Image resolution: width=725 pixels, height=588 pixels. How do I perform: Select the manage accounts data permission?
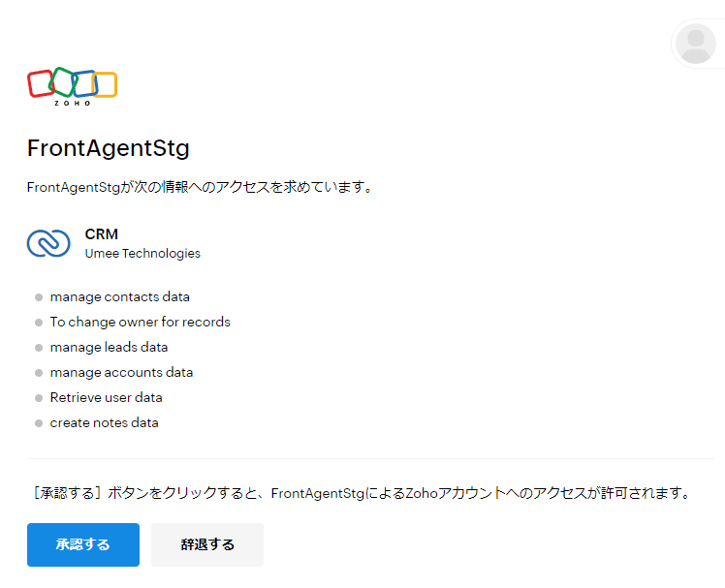(x=121, y=373)
